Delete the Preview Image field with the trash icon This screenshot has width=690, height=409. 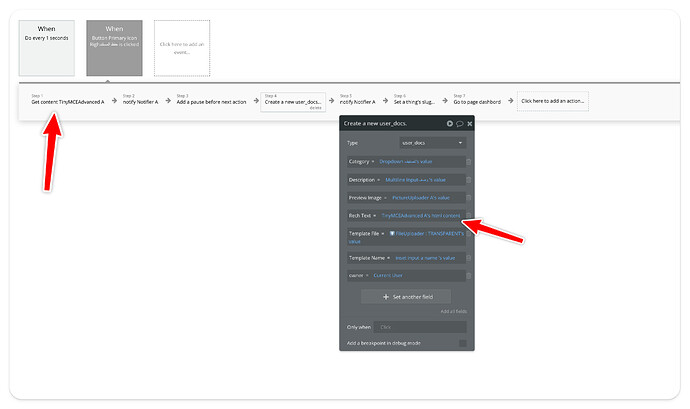469,198
